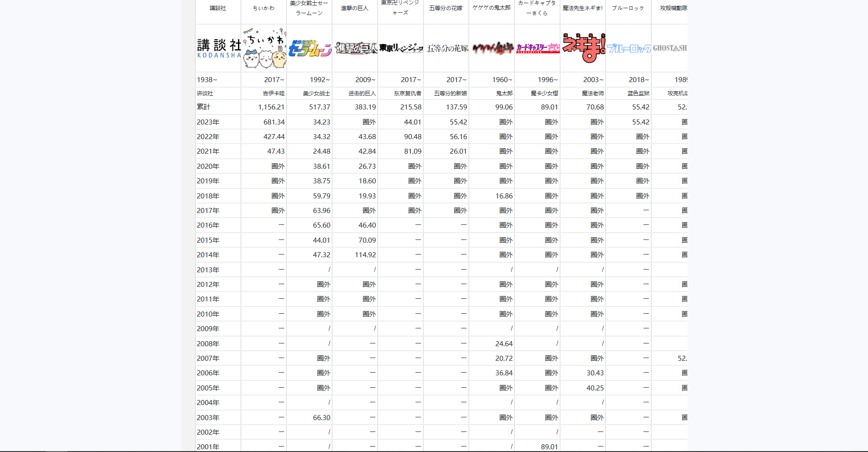Click the 2020年 row label

[x=208, y=166]
